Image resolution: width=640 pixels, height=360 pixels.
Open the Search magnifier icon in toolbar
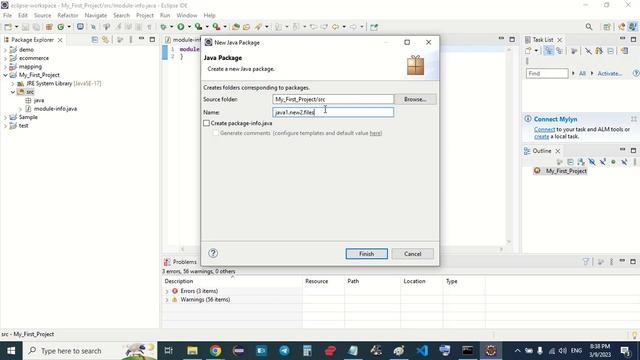[589, 27]
